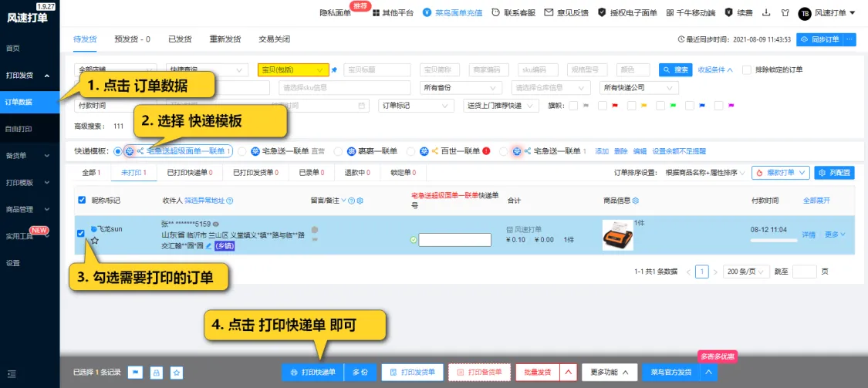Expand the arrow beside 批量发货
The height and width of the screenshot is (388, 868).
[569, 373]
